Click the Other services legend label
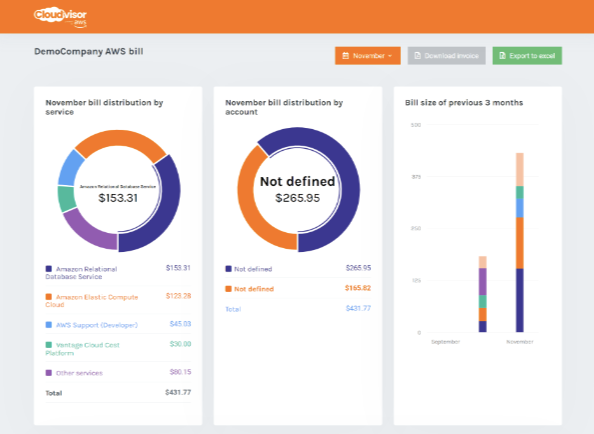594x434 pixels. pyautogui.click(x=79, y=373)
